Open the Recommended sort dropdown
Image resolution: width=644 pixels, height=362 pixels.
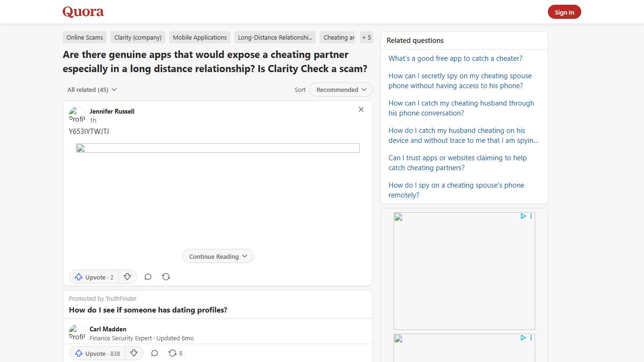[341, 90]
